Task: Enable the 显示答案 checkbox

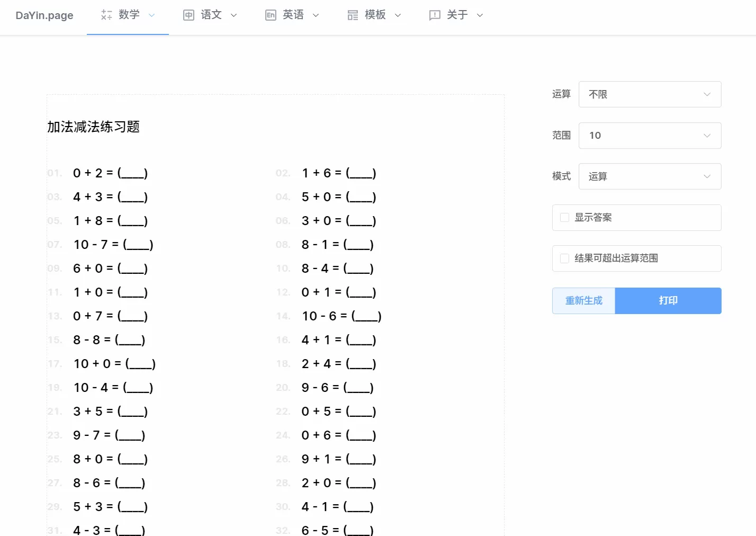Action: (564, 218)
